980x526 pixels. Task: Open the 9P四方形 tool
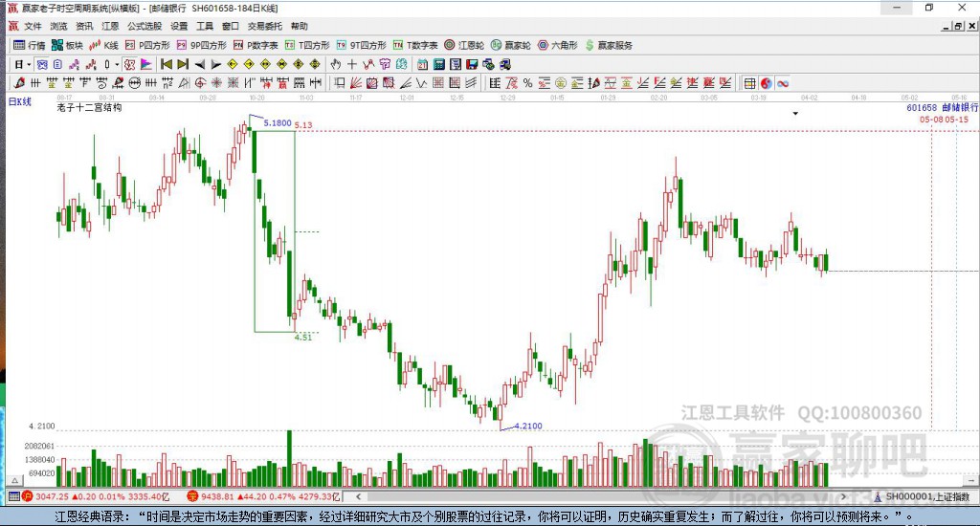pyautogui.click(x=202, y=45)
